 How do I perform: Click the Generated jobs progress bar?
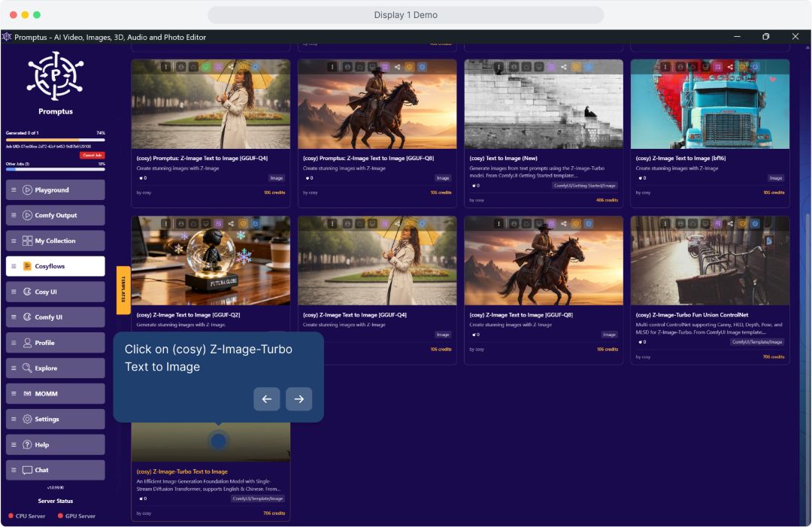pyautogui.click(x=56, y=140)
